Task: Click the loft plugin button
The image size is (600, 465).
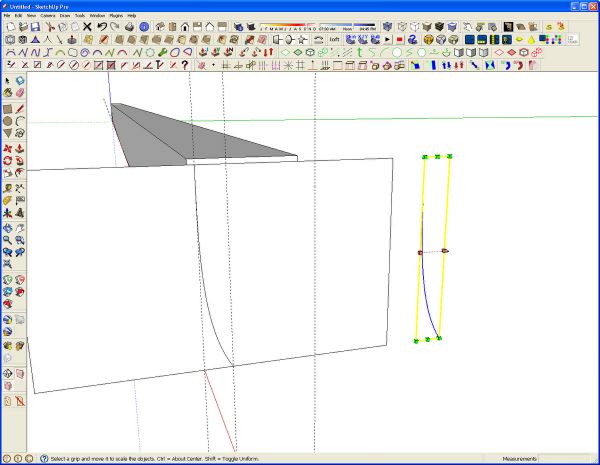Action: coord(334,39)
